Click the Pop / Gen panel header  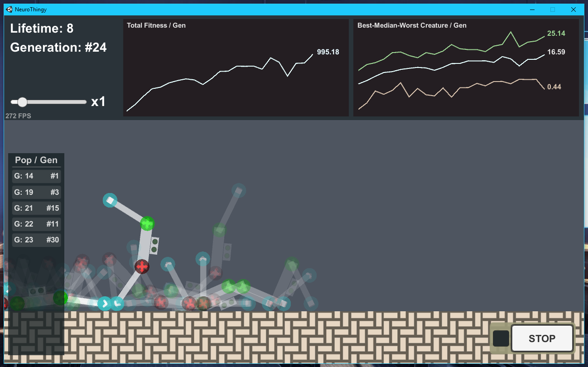36,160
